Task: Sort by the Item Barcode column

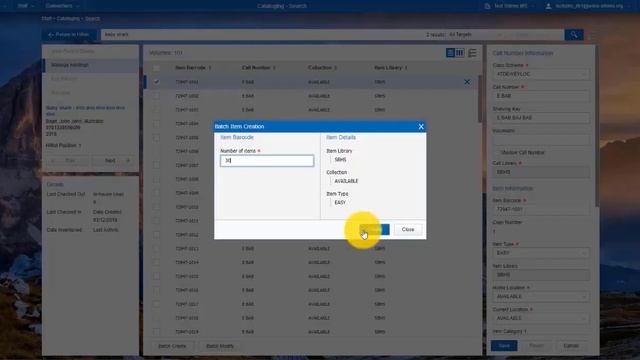Action: 193,68
